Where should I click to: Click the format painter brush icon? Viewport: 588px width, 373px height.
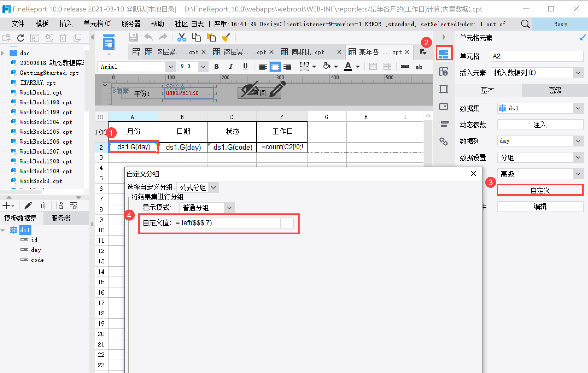click(226, 37)
